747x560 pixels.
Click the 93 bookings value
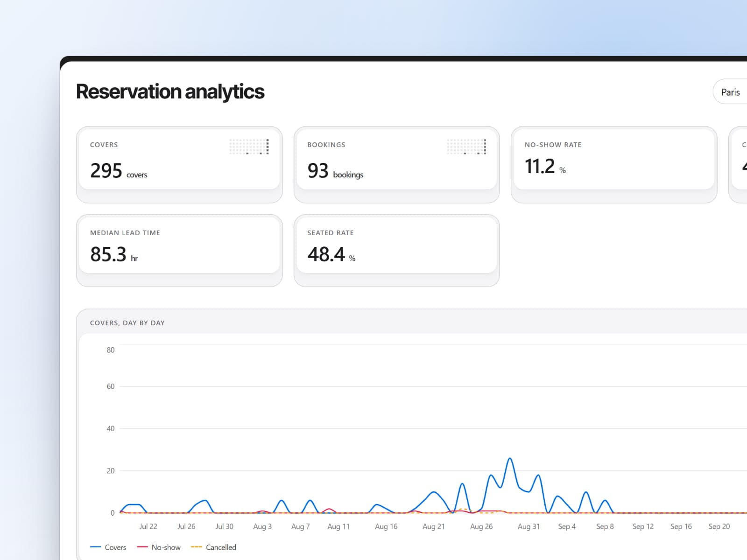pos(335,171)
